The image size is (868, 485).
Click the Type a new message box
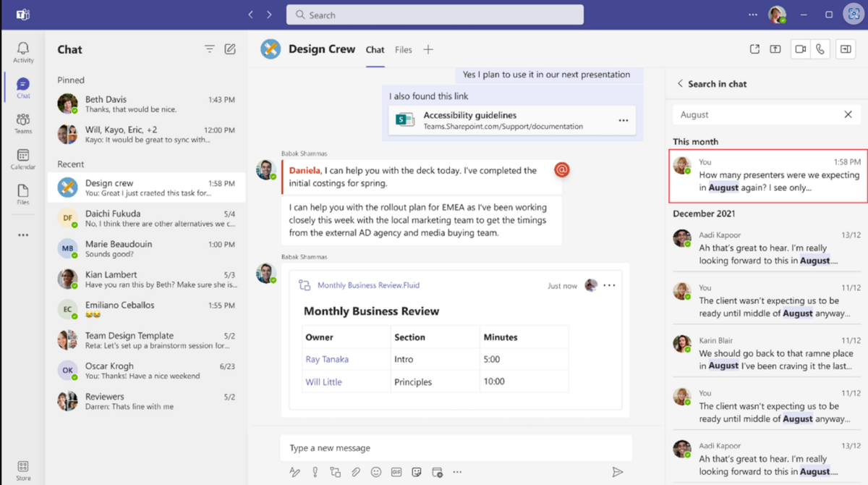[x=456, y=448]
